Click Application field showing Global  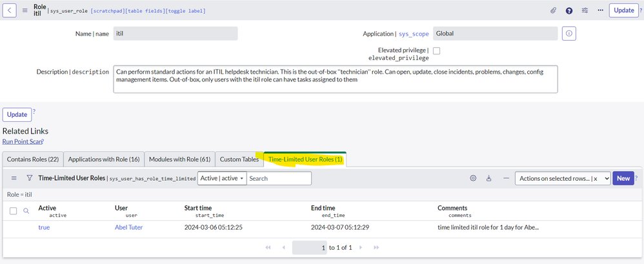[496, 34]
